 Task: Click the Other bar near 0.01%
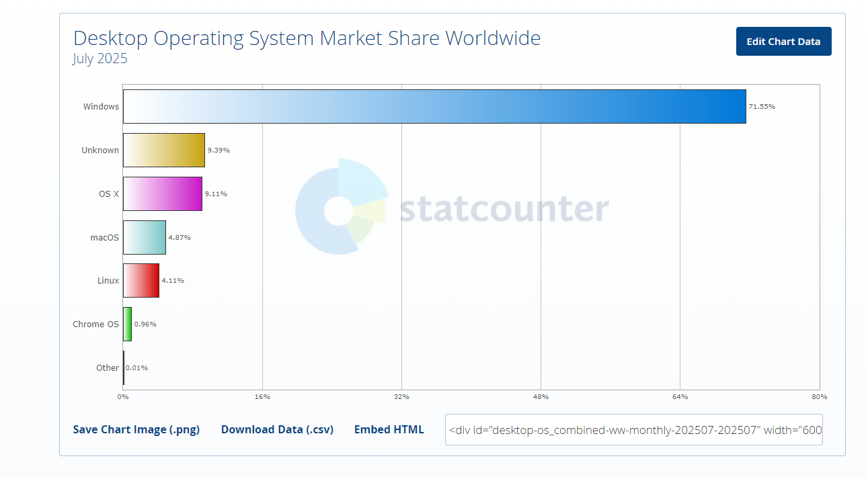[x=124, y=368]
